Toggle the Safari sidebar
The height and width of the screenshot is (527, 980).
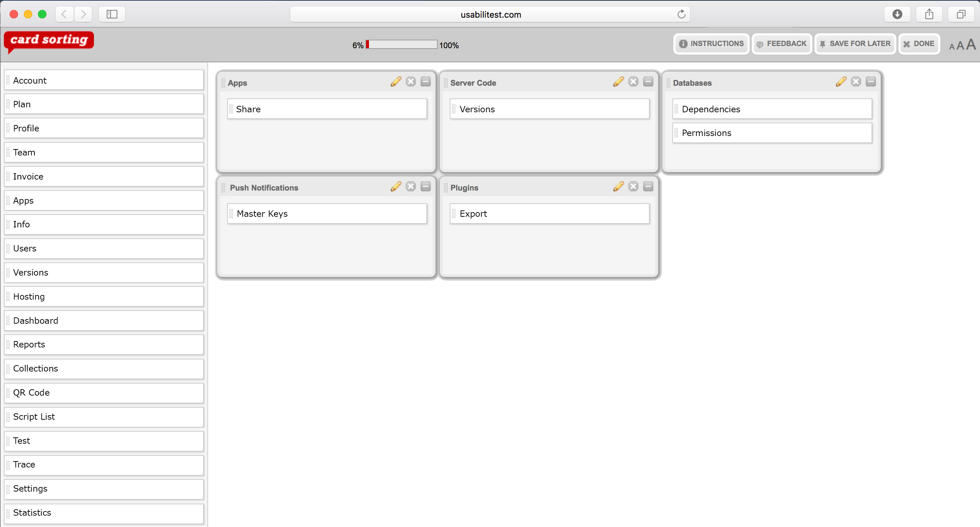tap(112, 15)
